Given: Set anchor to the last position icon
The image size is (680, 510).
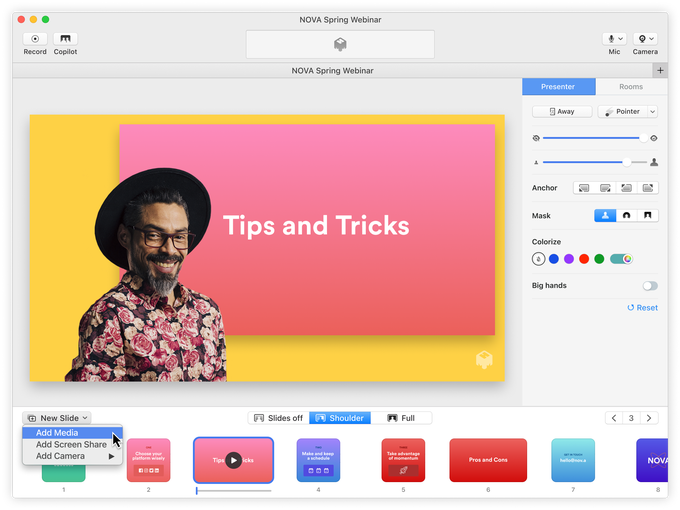Looking at the screenshot, I should point(648,188).
